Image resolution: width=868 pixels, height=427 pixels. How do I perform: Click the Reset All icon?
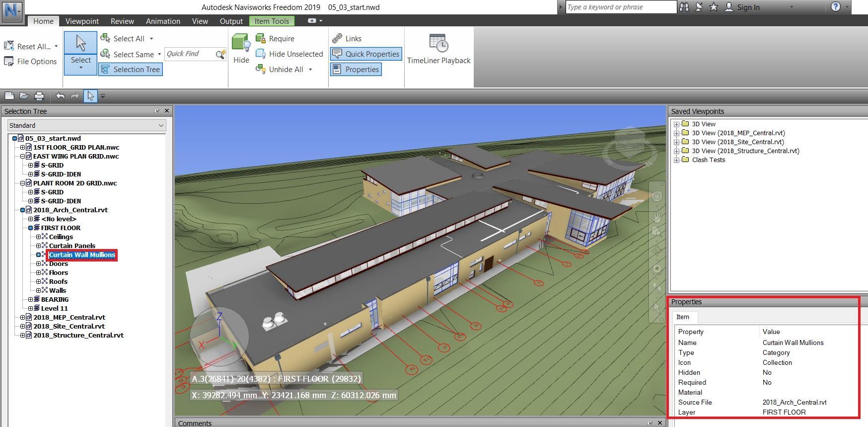[8, 46]
